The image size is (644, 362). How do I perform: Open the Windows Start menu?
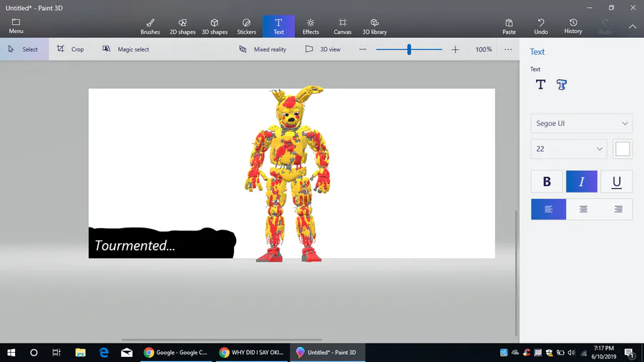point(11,353)
